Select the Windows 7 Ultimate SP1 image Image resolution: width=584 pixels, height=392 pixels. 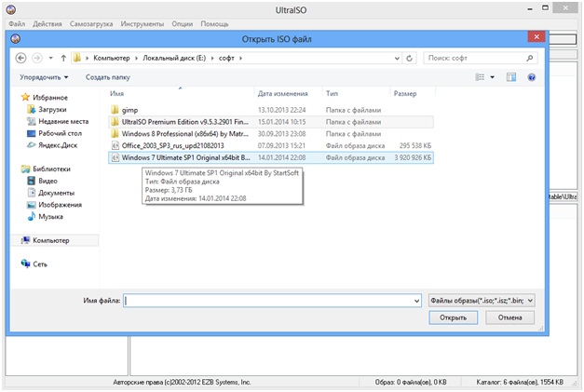click(271, 158)
